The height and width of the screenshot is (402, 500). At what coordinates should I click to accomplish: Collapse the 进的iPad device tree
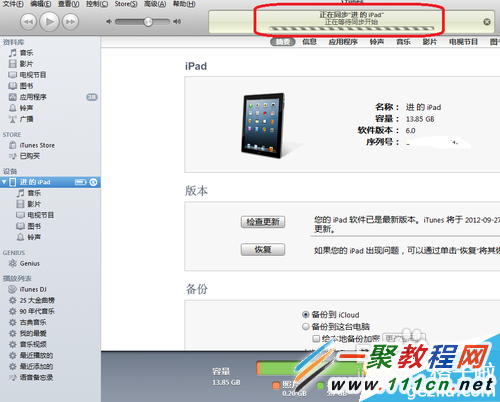click(x=4, y=182)
